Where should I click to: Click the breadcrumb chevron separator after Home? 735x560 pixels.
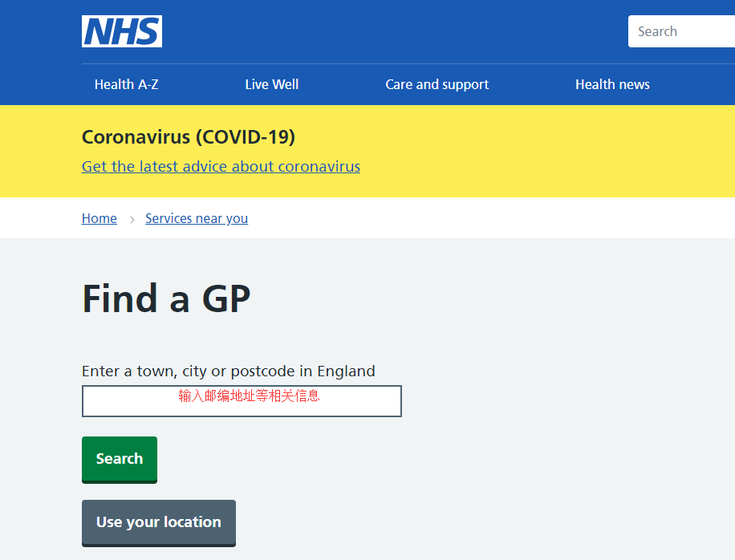point(132,219)
